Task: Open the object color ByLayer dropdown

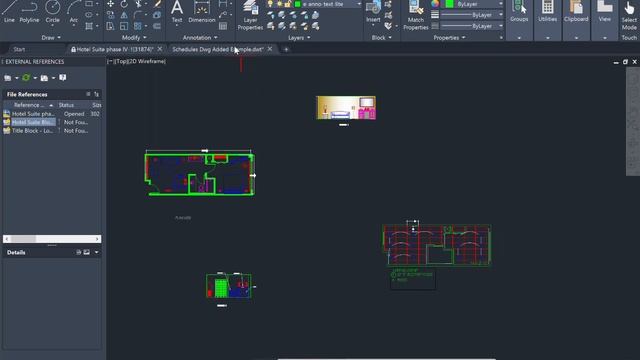Action: (501, 4)
